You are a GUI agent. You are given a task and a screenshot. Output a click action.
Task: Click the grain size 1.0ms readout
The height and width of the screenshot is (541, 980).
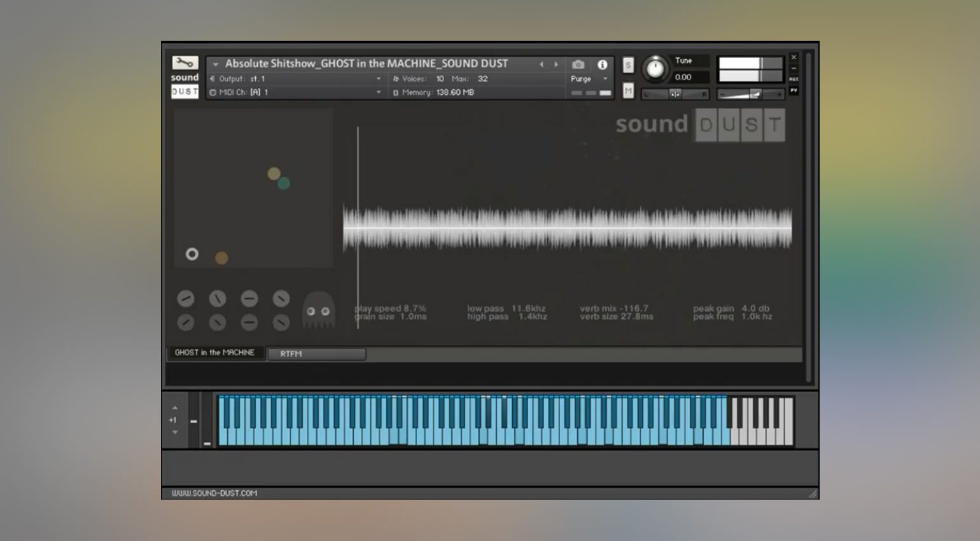390,316
